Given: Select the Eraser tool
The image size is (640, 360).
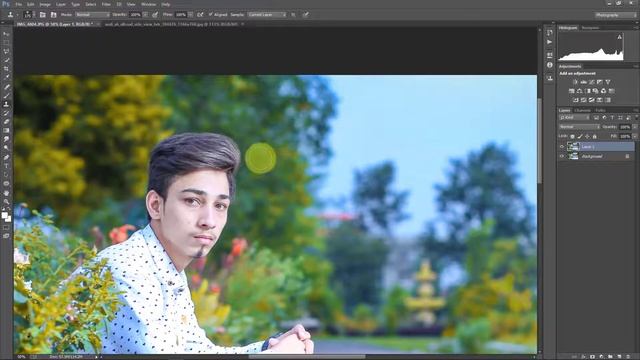Looking at the screenshot, I should pyautogui.click(x=6, y=122).
